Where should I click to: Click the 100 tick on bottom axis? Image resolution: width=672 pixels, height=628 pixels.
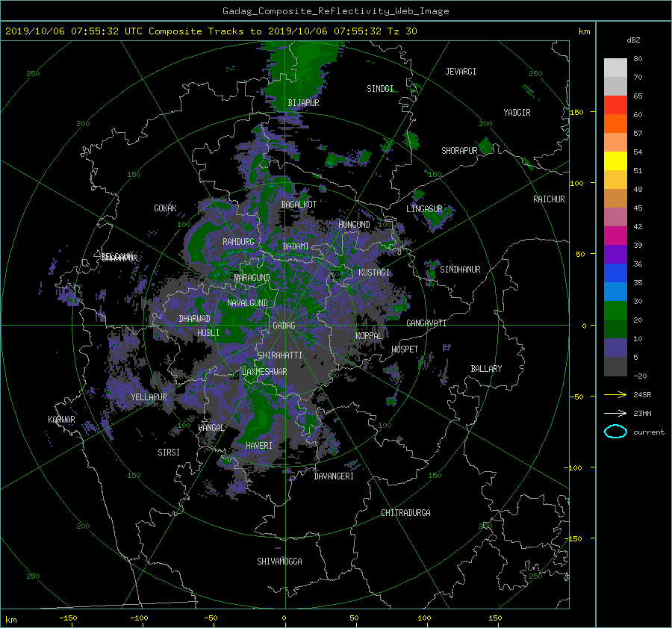click(424, 618)
